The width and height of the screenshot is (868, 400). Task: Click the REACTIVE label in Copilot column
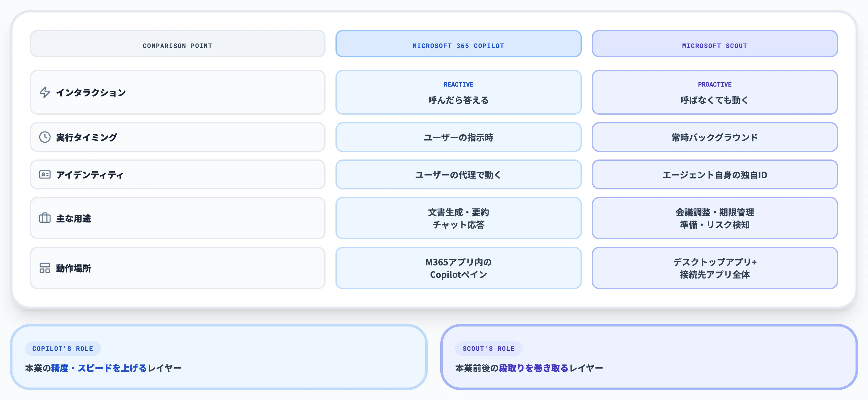(x=458, y=84)
